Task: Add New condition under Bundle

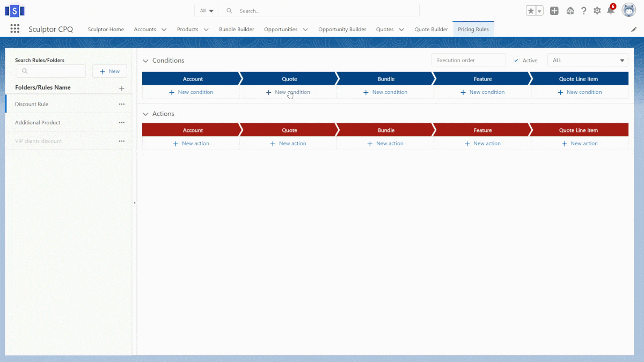Action: point(385,92)
